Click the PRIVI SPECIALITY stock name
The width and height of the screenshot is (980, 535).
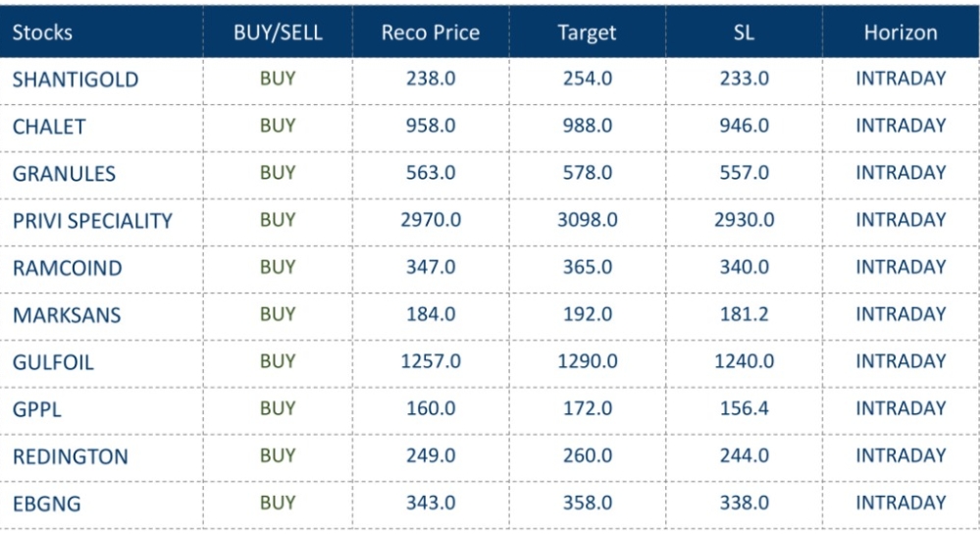pos(92,221)
